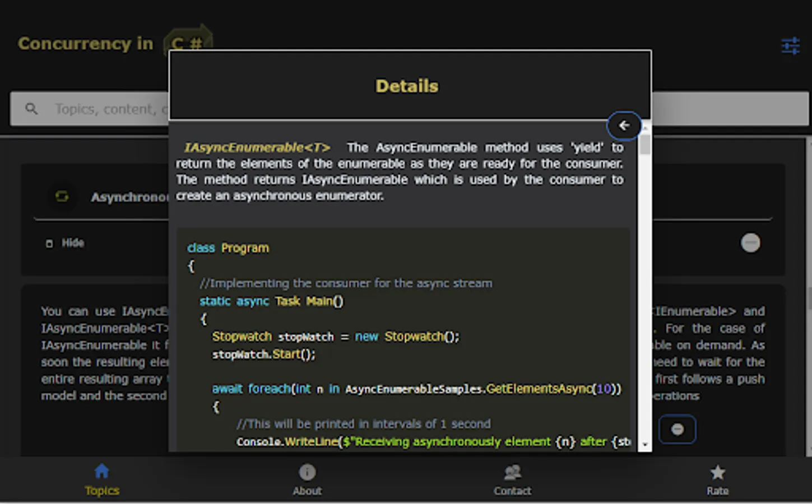Click the outlined minus button under the paragraph
812x504 pixels.
click(x=677, y=430)
